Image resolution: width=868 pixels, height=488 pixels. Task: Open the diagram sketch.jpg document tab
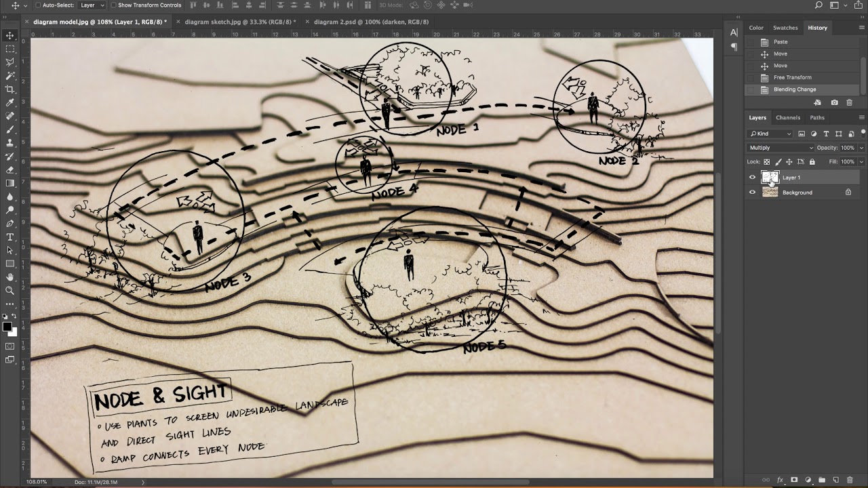tap(237, 22)
